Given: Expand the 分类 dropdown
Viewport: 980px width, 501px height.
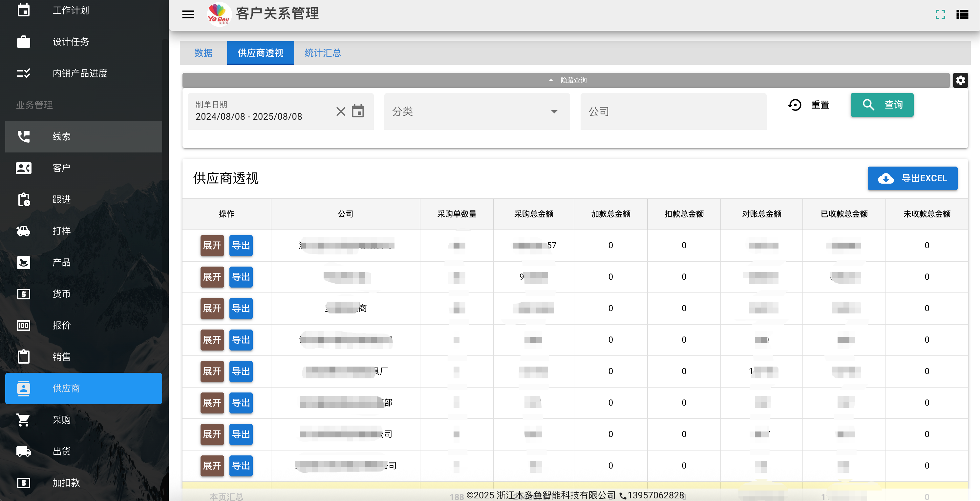Looking at the screenshot, I should 477,111.
